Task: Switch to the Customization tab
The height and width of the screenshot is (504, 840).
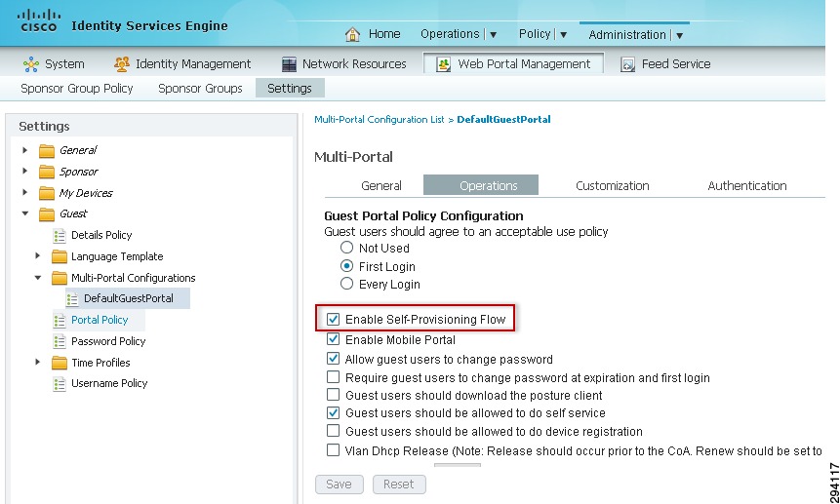Action: (x=613, y=185)
